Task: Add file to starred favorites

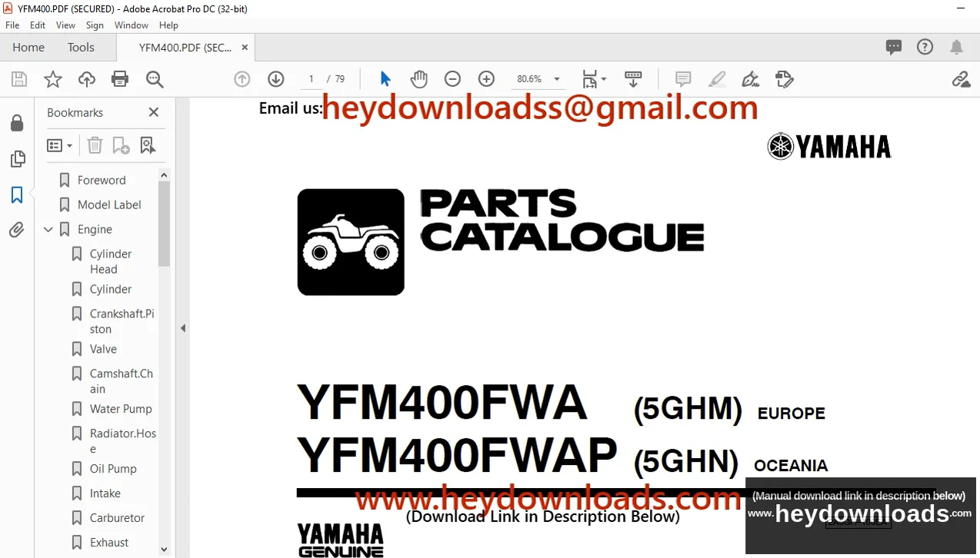Action: tap(53, 79)
